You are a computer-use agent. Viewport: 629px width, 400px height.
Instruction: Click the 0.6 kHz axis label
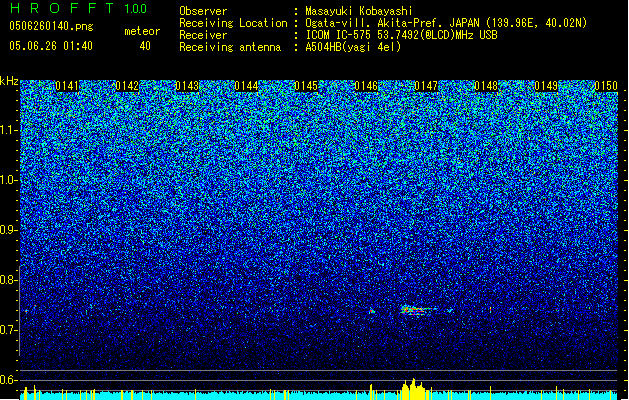click(8, 380)
